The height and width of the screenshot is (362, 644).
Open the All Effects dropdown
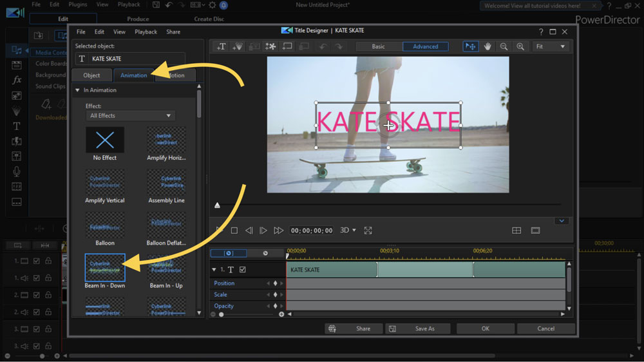click(x=130, y=116)
